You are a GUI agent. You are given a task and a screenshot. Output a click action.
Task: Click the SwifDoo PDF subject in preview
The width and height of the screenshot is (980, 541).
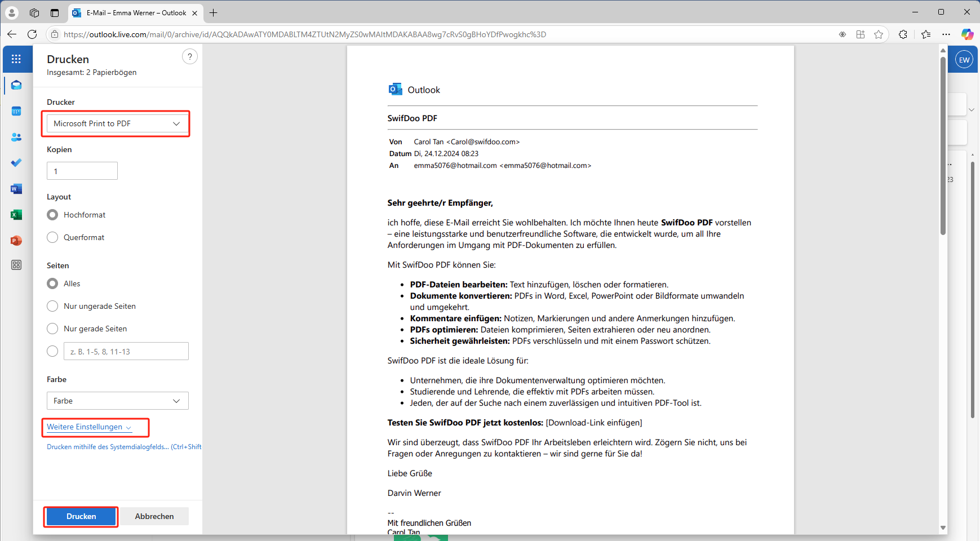click(412, 118)
